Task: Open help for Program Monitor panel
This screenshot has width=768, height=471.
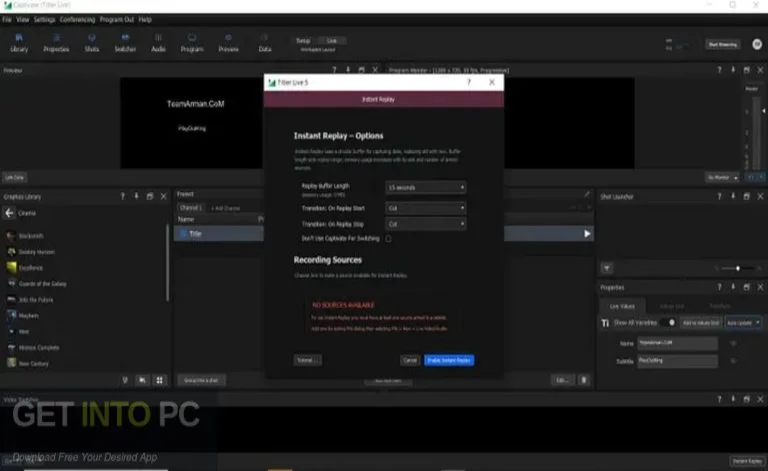Action: (719, 70)
